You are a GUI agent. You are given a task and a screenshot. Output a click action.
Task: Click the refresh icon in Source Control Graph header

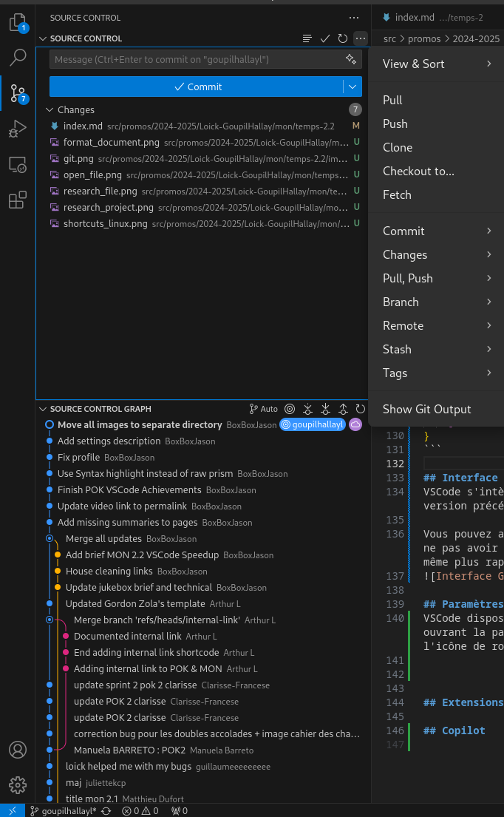(360, 409)
